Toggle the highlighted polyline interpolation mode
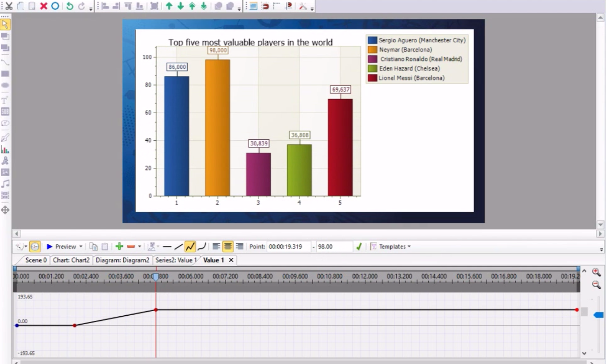 point(190,246)
